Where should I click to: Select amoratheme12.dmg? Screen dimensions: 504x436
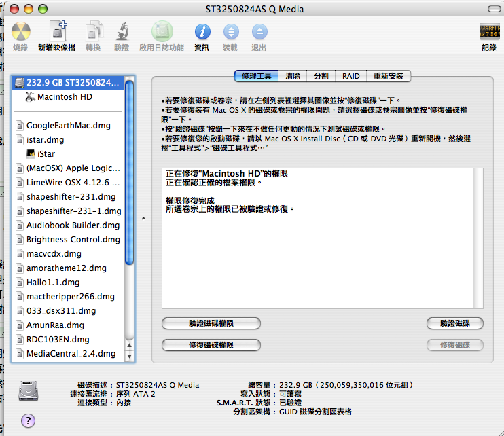click(68, 268)
